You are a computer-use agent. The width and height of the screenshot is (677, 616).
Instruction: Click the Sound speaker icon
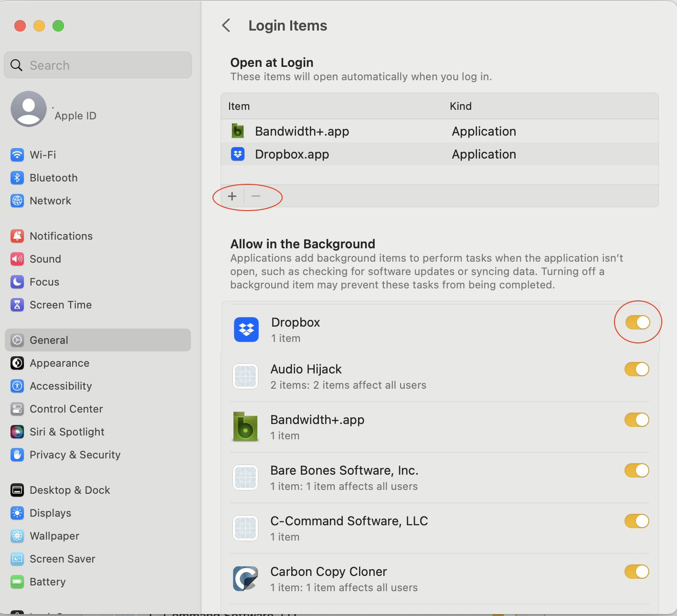[x=17, y=259]
